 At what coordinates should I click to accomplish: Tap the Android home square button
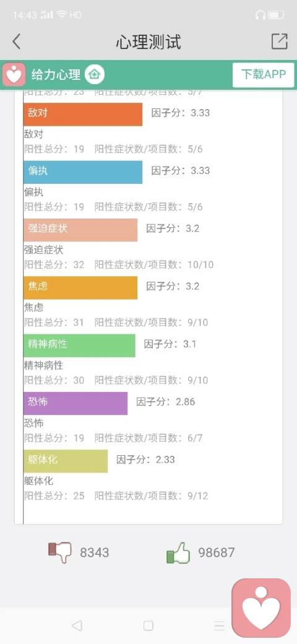(148, 625)
